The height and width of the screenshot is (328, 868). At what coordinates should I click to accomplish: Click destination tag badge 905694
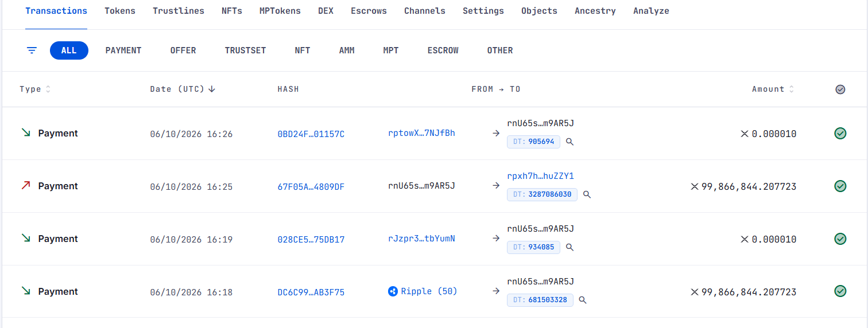coord(533,142)
